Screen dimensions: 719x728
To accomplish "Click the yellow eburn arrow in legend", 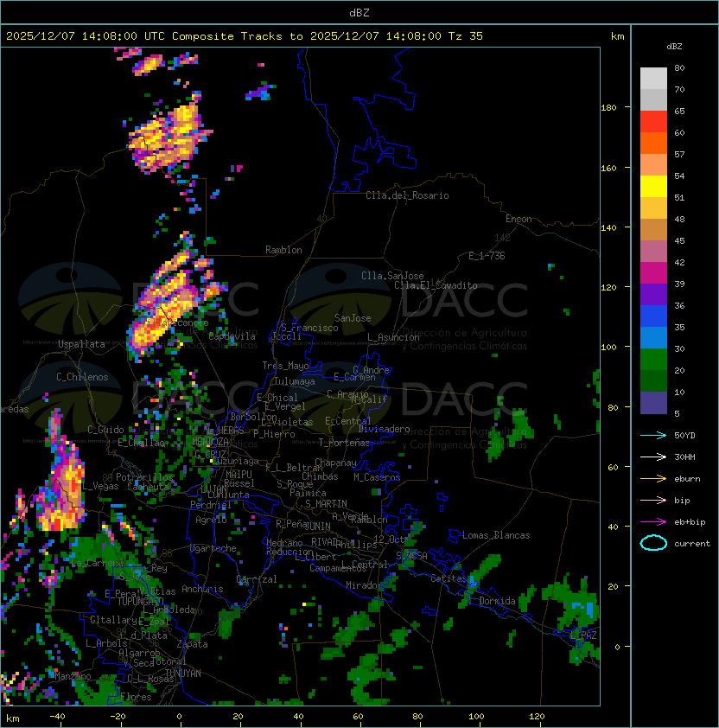I will click(653, 479).
